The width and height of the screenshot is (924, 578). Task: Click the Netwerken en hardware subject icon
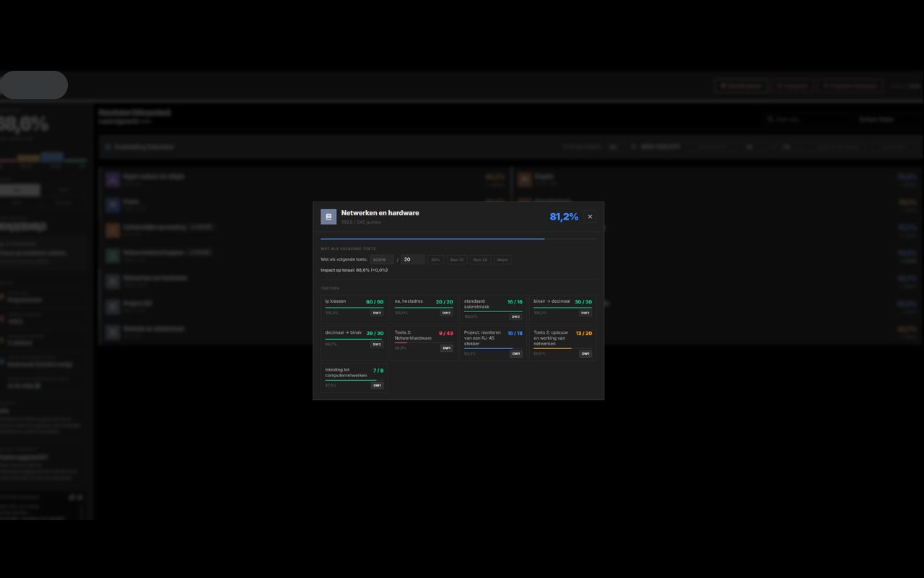(328, 217)
